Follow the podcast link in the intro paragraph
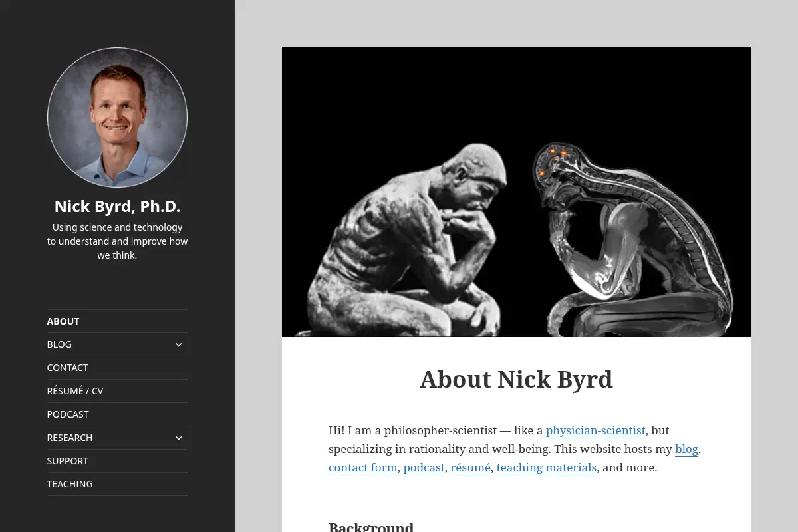Viewport: 798px width, 532px height. [424, 467]
